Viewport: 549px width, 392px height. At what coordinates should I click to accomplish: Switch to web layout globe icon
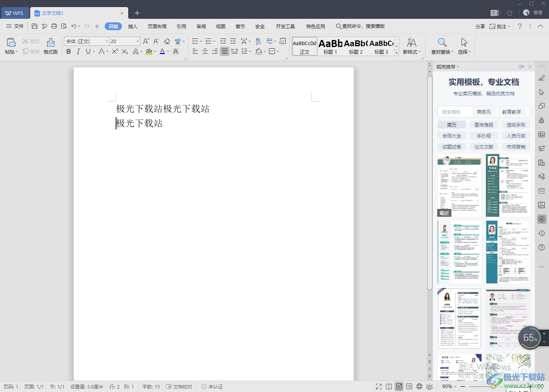click(x=419, y=387)
